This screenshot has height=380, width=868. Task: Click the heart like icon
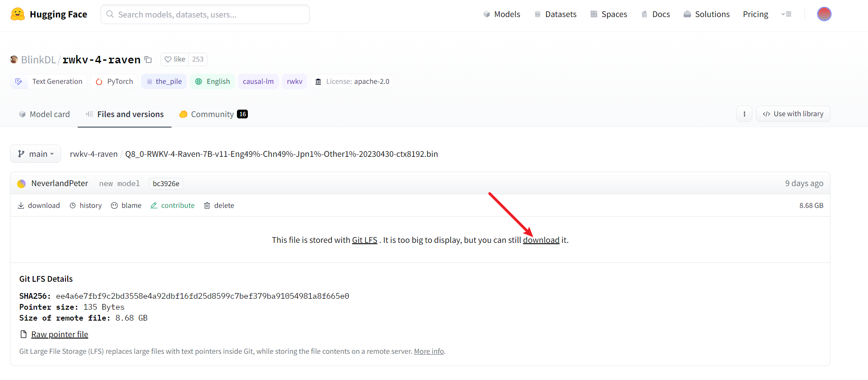[168, 59]
